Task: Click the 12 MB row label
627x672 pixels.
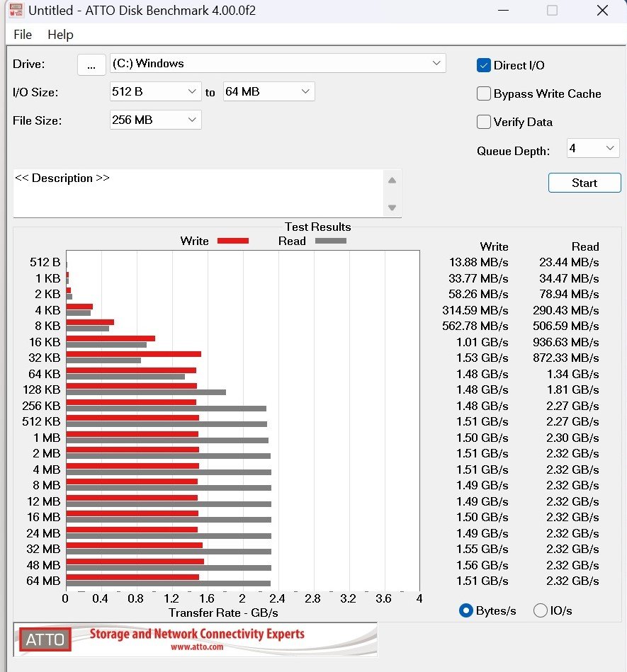Action: coord(43,501)
